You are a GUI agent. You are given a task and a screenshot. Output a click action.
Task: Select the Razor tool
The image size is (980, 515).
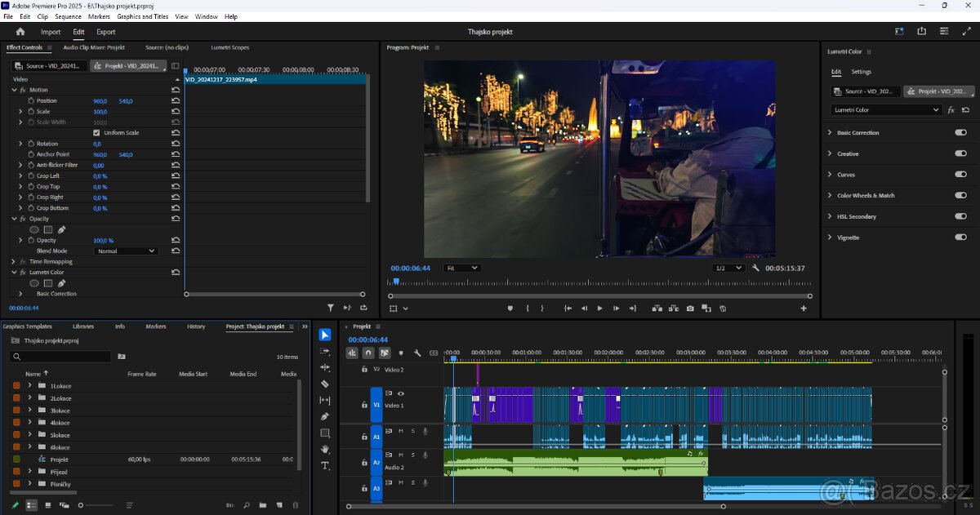325,384
